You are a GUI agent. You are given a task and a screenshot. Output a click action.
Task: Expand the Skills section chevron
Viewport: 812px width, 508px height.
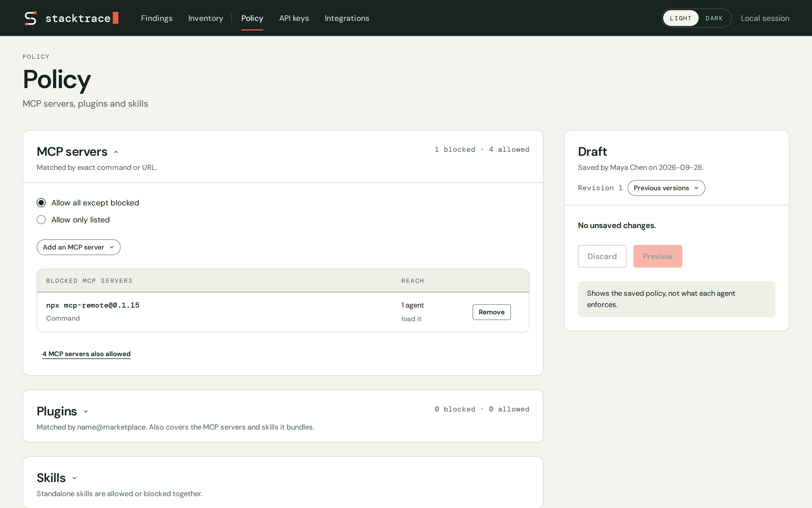[x=74, y=478]
